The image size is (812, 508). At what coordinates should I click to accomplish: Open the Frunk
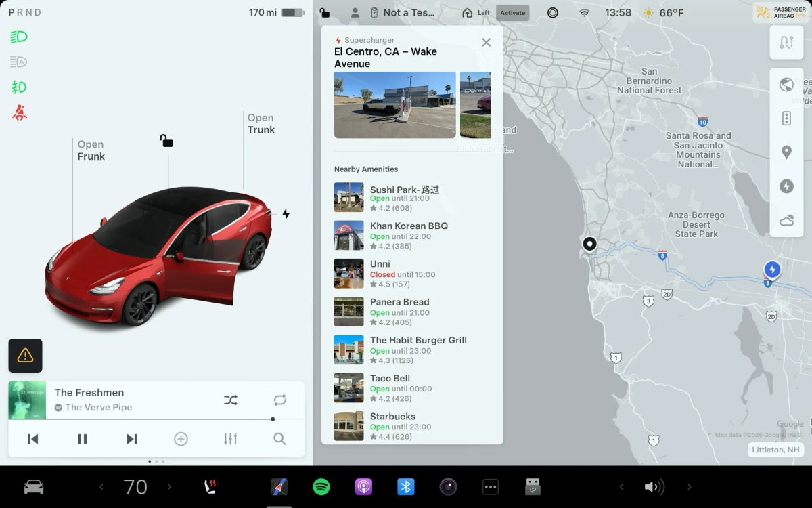click(91, 150)
